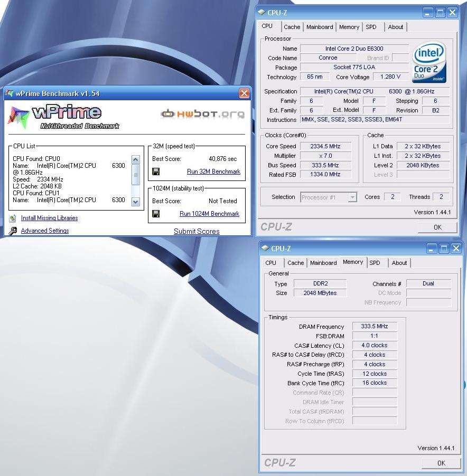This screenshot has width=467, height=476.
Task: Open the SPD tab in top CPU-Z
Action: pyautogui.click(x=371, y=27)
